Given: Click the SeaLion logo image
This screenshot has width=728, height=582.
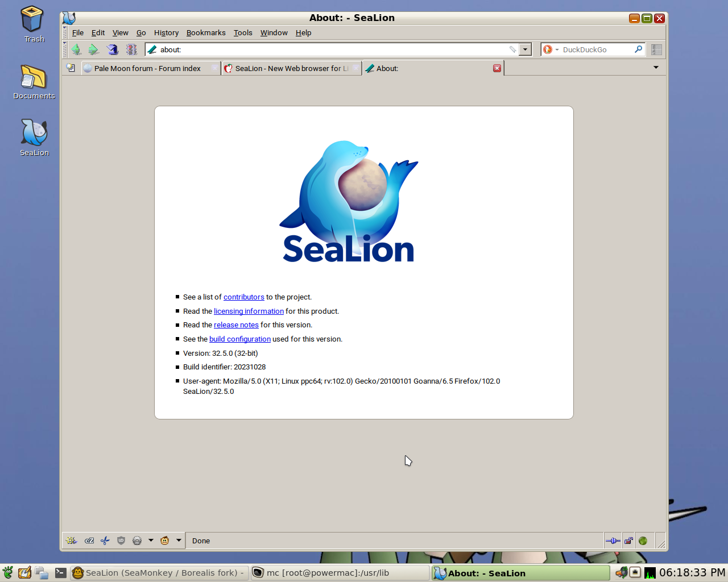Looking at the screenshot, I should pyautogui.click(x=349, y=202).
